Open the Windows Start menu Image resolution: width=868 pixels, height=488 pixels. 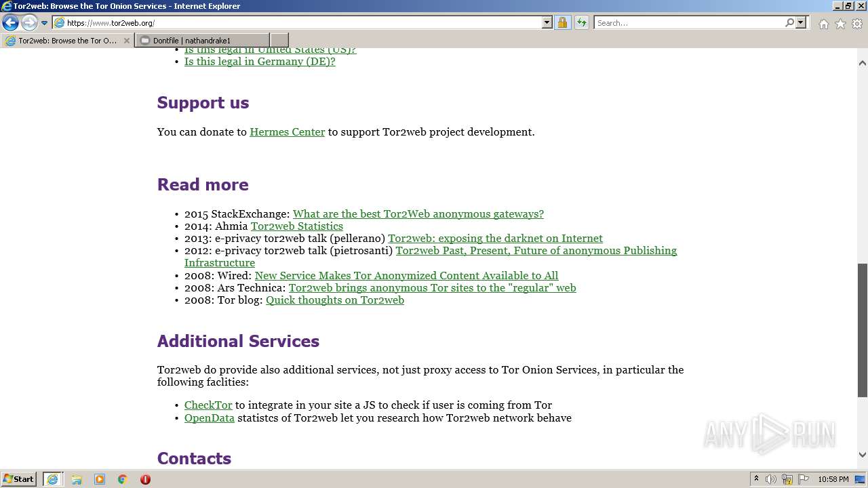pyautogui.click(x=19, y=479)
